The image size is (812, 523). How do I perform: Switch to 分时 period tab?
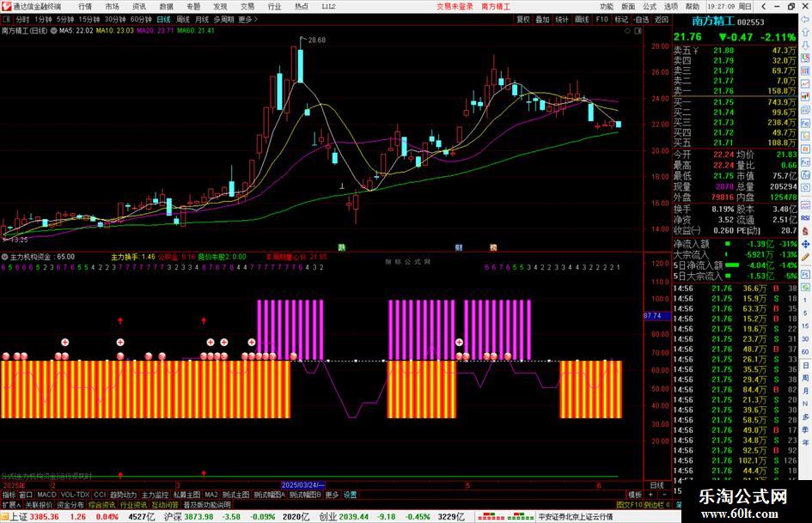(22, 19)
